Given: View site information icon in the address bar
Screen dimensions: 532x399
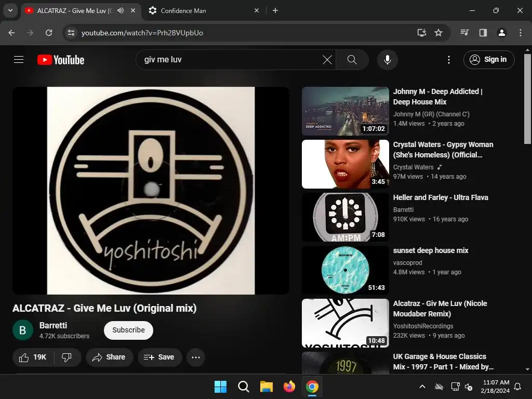Looking at the screenshot, I should (x=71, y=33).
